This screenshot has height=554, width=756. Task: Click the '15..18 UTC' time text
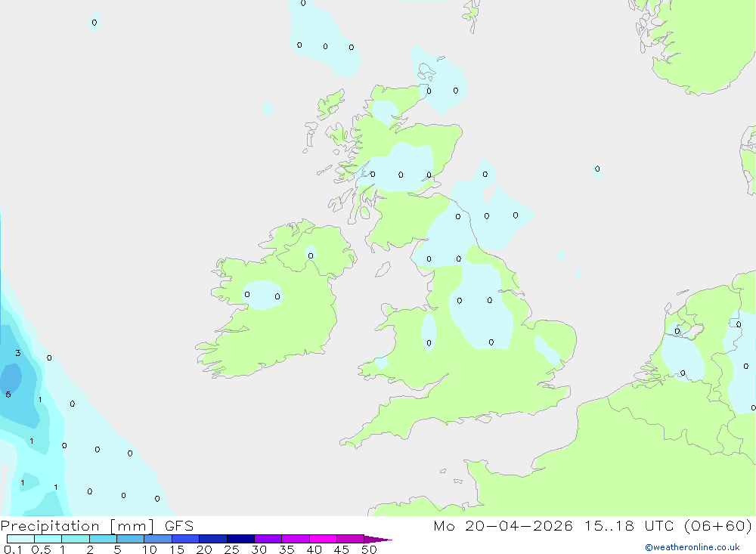point(629,525)
